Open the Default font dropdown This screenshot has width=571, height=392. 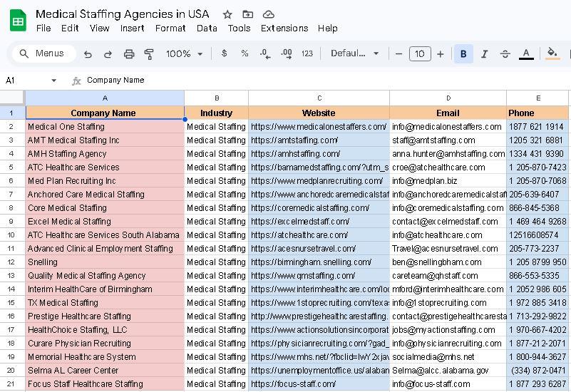click(x=355, y=53)
